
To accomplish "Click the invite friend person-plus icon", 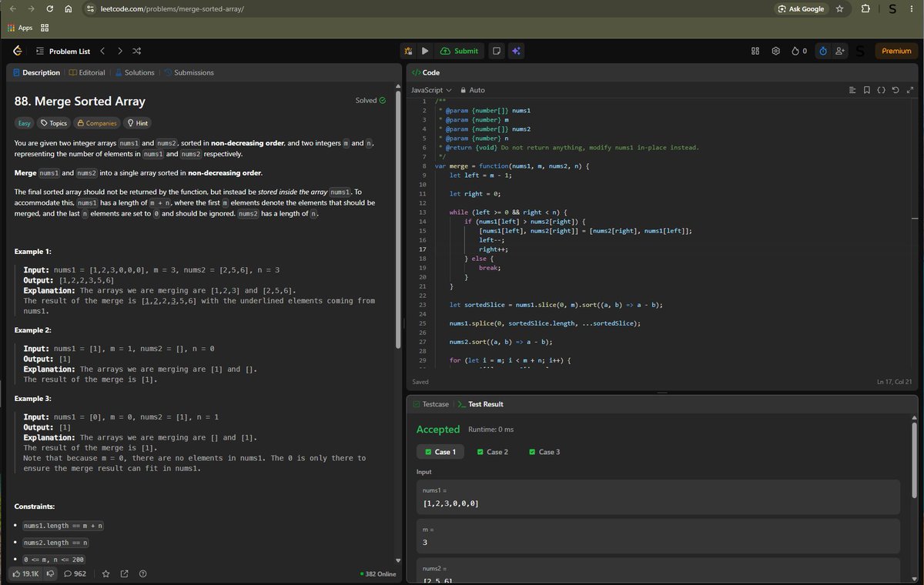I will click(839, 51).
